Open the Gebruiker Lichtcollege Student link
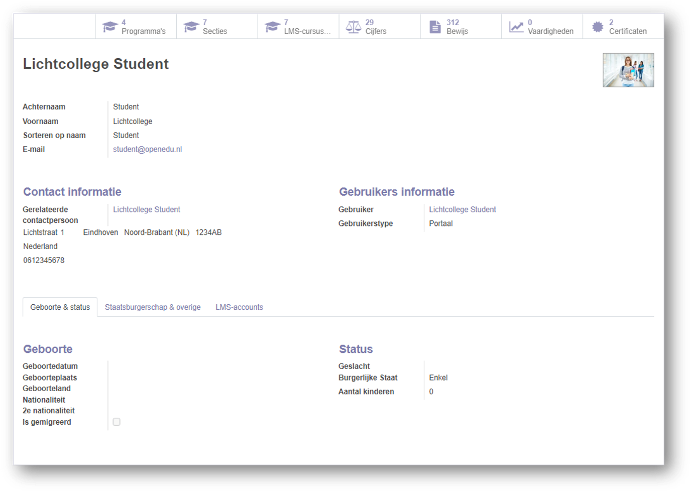Viewport: 690px width, 491px height. 462,210
